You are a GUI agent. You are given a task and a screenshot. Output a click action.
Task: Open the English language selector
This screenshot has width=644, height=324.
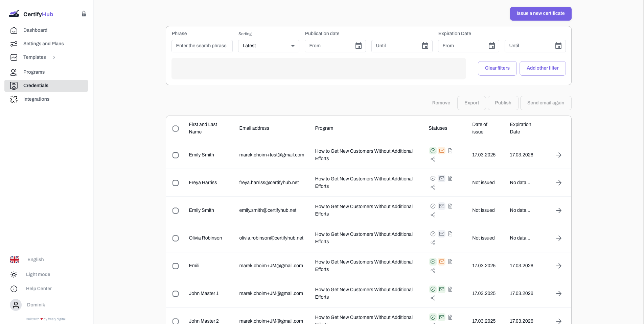pos(35,259)
